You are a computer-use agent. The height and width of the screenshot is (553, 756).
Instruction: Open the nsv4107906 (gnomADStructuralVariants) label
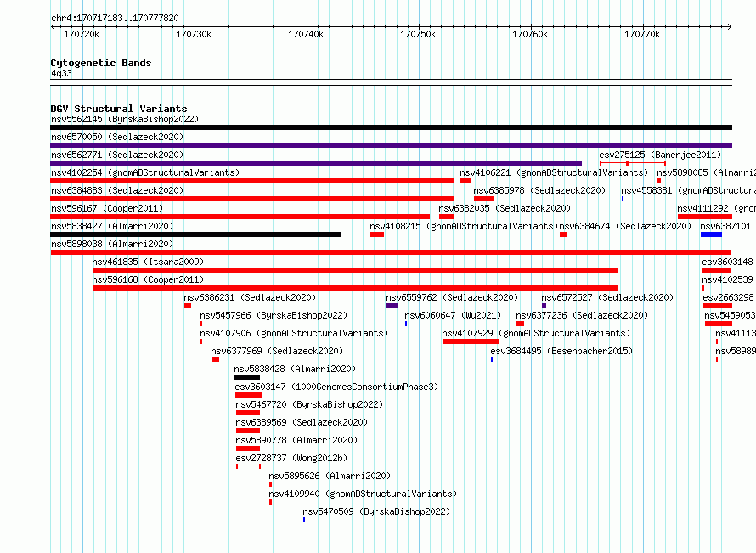tap(294, 333)
